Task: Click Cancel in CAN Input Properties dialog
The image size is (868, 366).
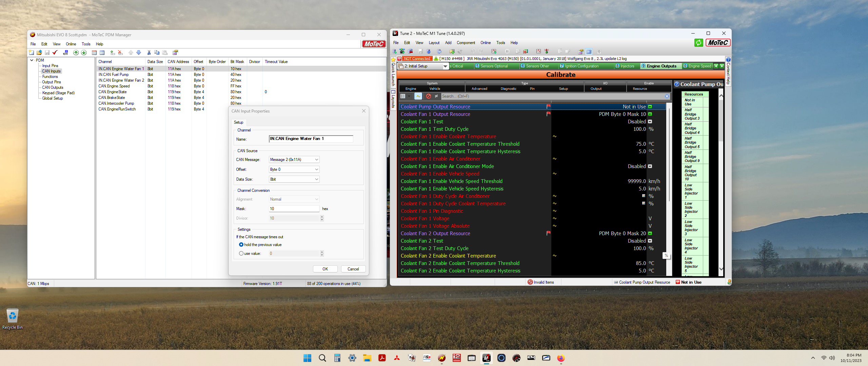Action: pyautogui.click(x=353, y=269)
